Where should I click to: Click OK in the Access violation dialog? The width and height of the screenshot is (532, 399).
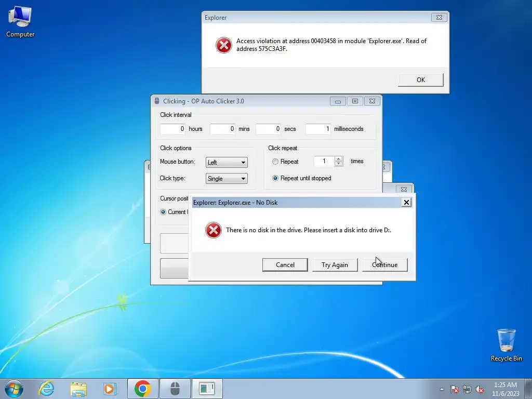[421, 79]
